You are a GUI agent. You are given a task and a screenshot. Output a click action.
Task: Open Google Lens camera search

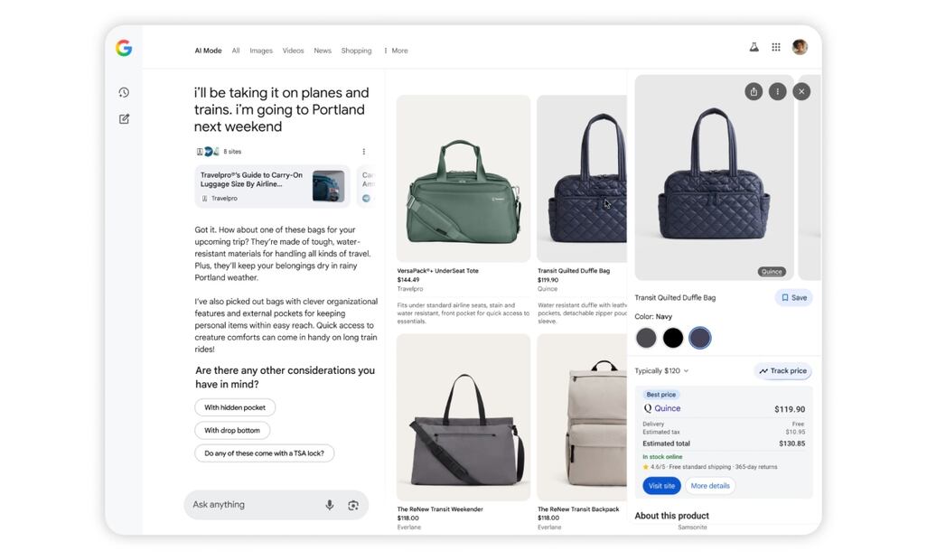(353, 505)
